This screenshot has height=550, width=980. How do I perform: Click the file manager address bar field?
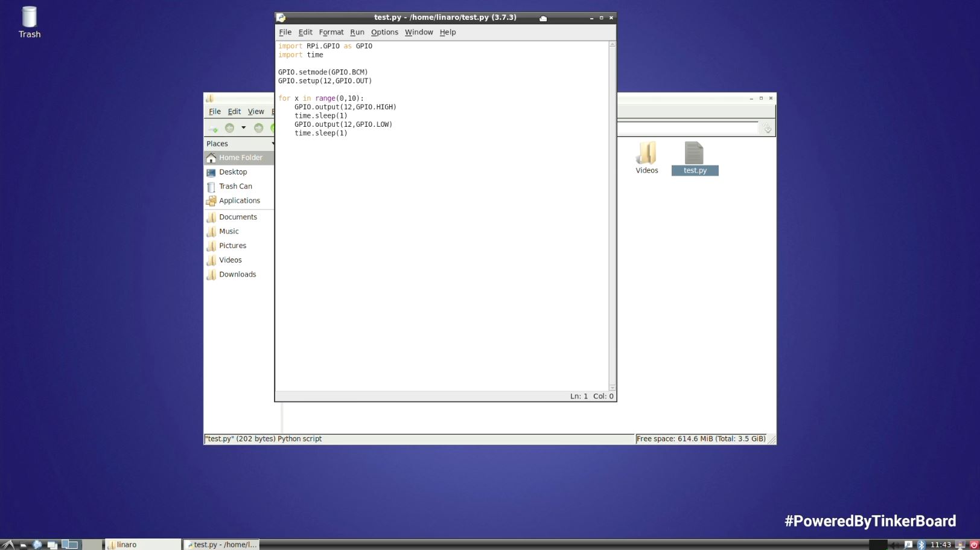coord(687,128)
